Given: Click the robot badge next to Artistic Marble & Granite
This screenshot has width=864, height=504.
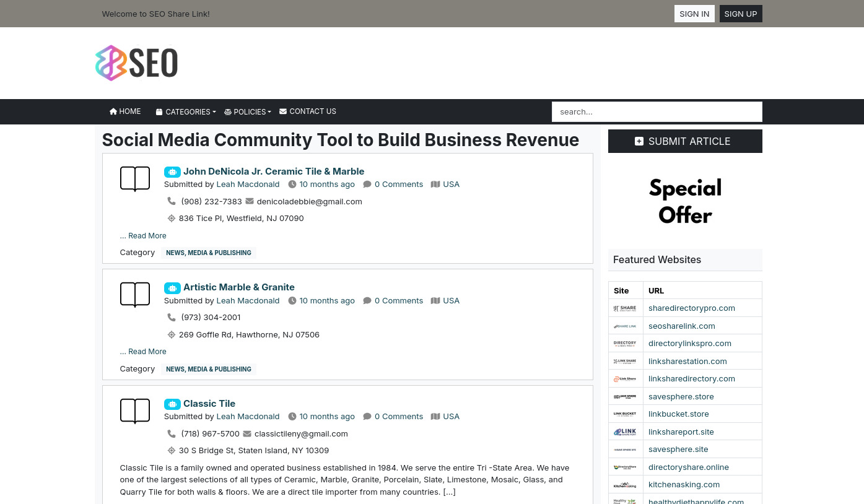Looking at the screenshot, I should click(x=172, y=288).
